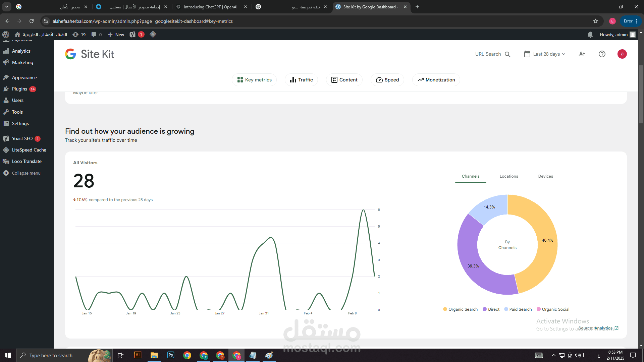Open Photoshop from the taskbar
The height and width of the screenshot is (362, 644).
pos(170,355)
